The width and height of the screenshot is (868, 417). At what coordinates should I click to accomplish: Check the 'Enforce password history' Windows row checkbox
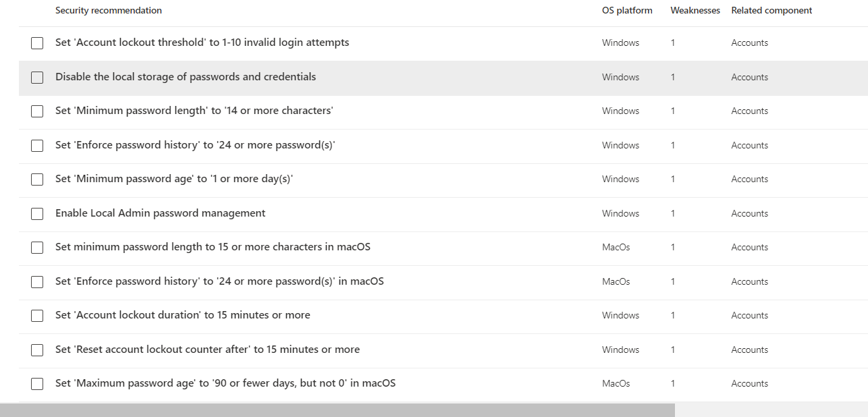37,145
